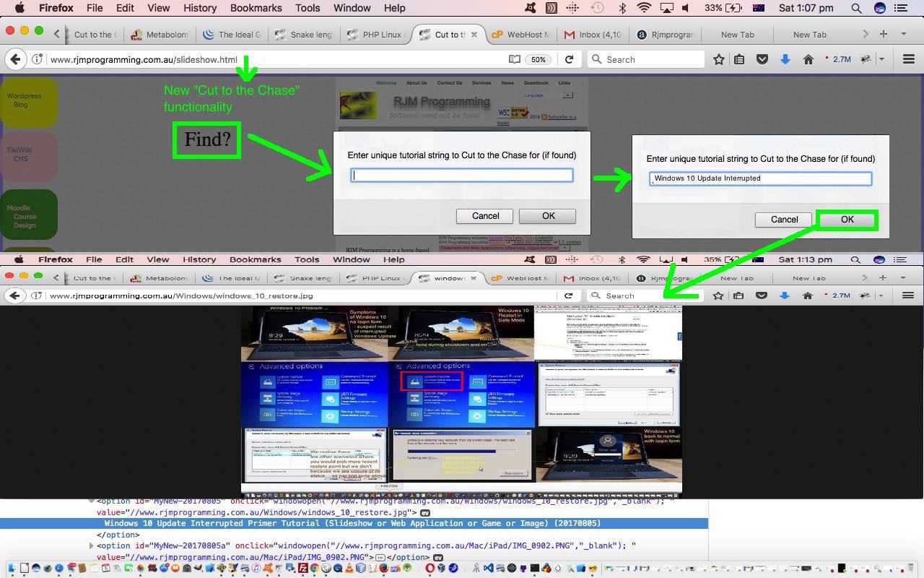The height and width of the screenshot is (578, 924).
Task: Open Spotlight search in top menu bar
Action: pyautogui.click(x=856, y=8)
